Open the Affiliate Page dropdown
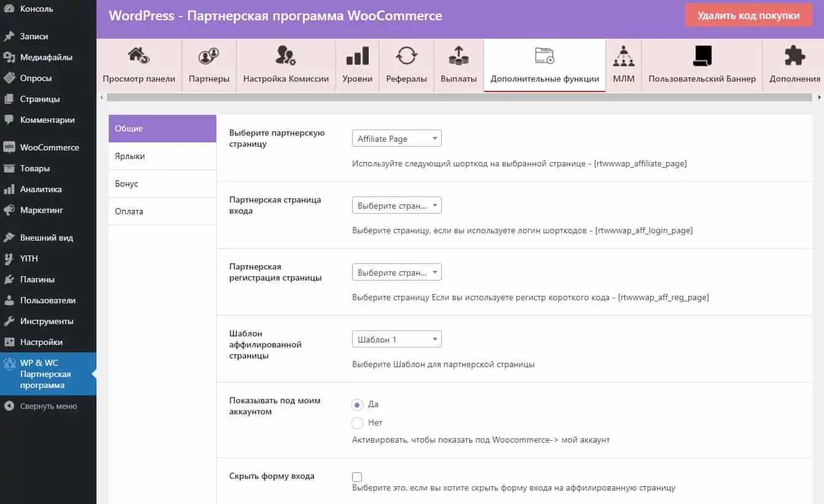Viewport: 824px width, 504px height. pyautogui.click(x=396, y=138)
